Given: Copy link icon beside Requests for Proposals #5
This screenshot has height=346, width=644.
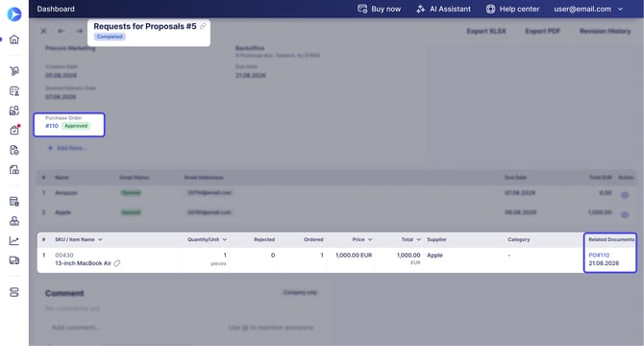Looking at the screenshot, I should pos(203,26).
